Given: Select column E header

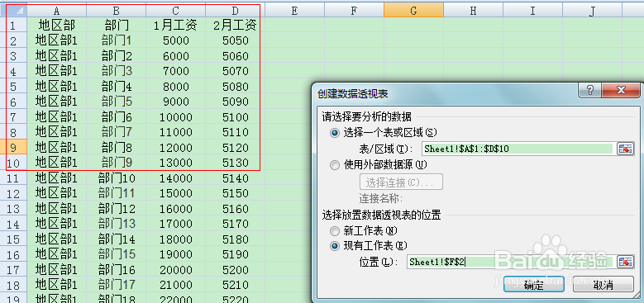Looking at the screenshot, I should click(x=295, y=10).
